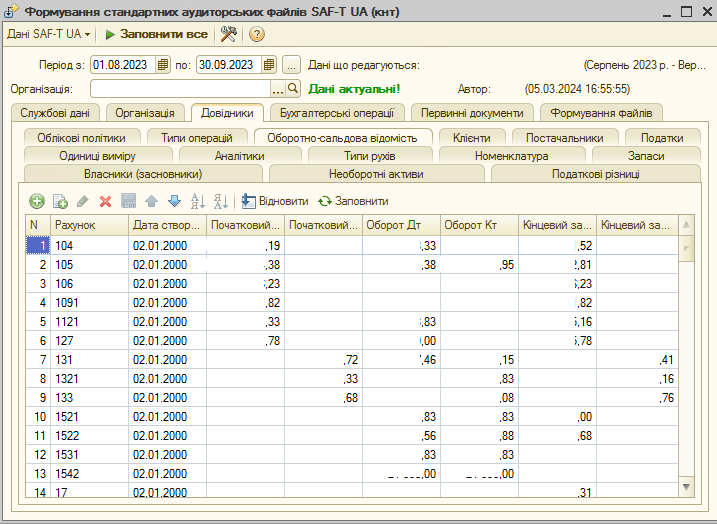The image size is (717, 524).
Task: Open Номенклатура sub-tab
Action: (x=511, y=156)
